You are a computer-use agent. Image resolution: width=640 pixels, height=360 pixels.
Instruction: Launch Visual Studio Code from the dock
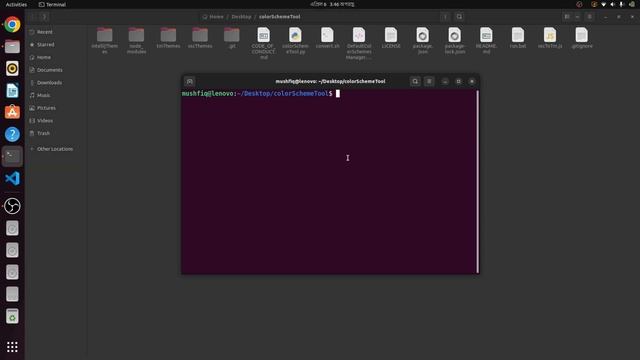point(12,178)
